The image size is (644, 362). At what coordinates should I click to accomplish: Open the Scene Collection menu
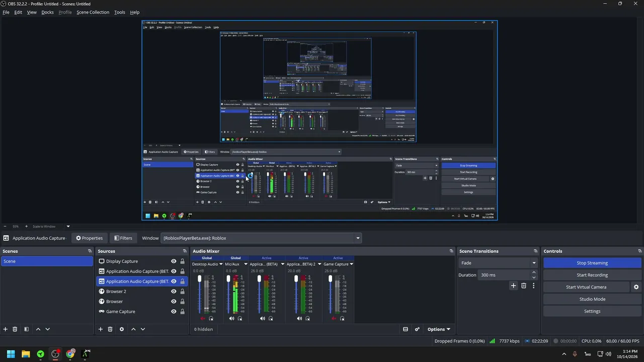pos(93,12)
